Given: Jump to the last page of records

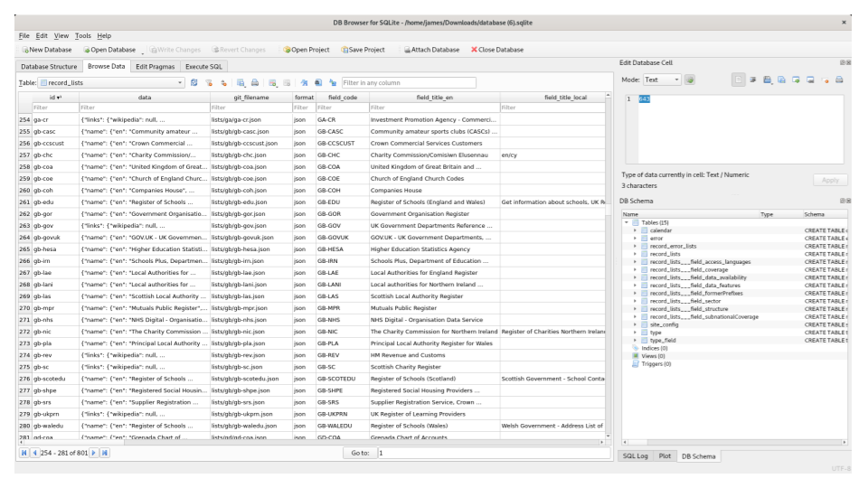Looking at the screenshot, I should pyautogui.click(x=104, y=453).
